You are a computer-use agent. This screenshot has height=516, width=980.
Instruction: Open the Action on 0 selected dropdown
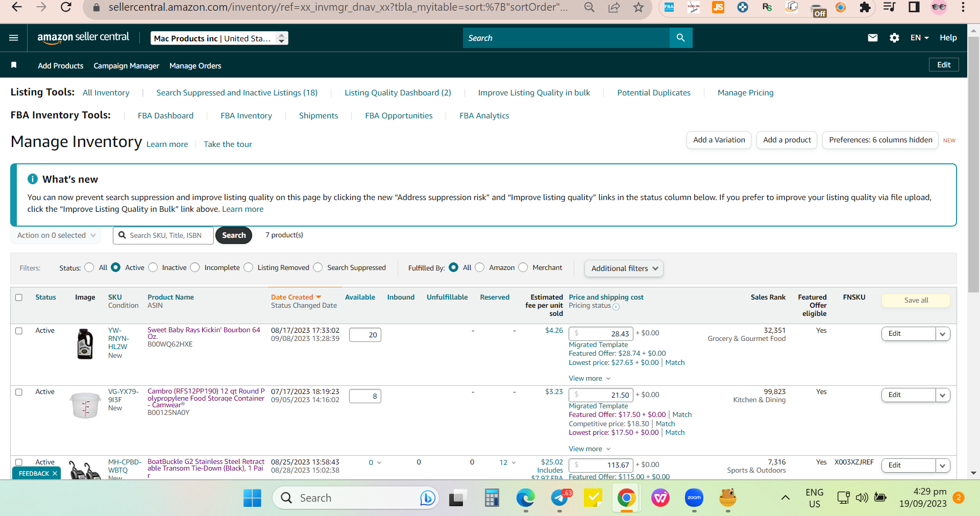56,235
